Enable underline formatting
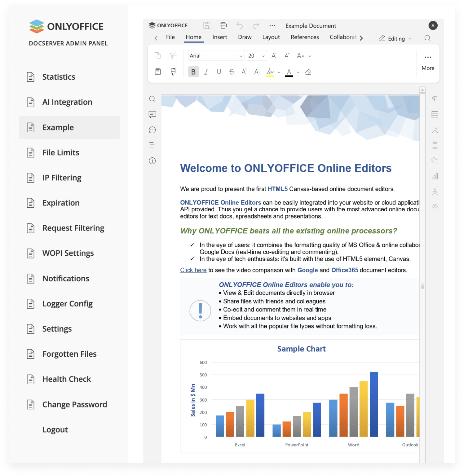This screenshot has width=464, height=476. 219,72
